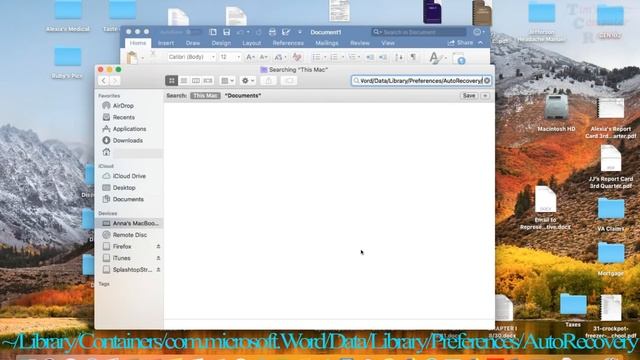This screenshot has width=640, height=360.
Task: Switch Finder to column view
Action: 196,81
